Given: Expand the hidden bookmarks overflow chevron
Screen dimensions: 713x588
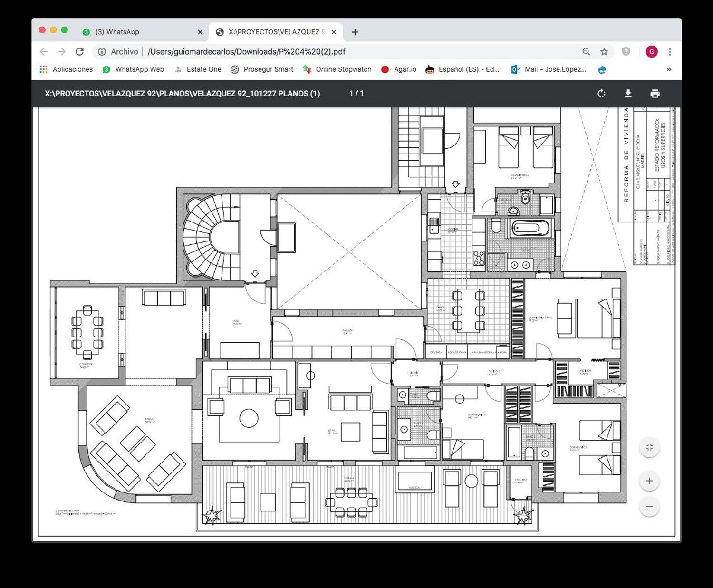Looking at the screenshot, I should [669, 69].
